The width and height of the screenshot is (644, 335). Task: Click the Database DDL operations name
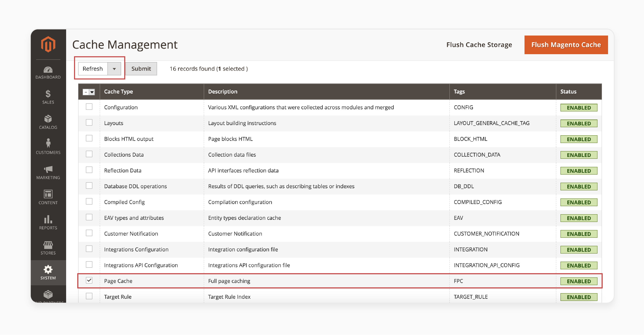pos(135,186)
